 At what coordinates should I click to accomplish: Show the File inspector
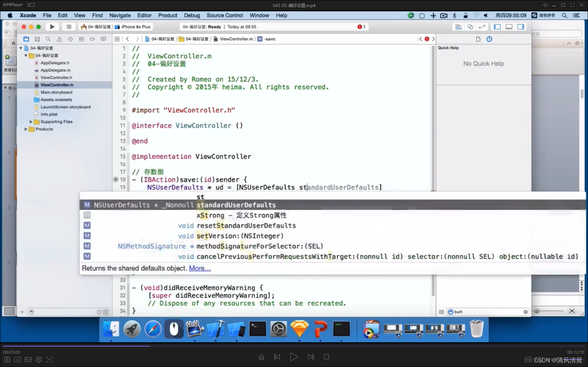478,39
